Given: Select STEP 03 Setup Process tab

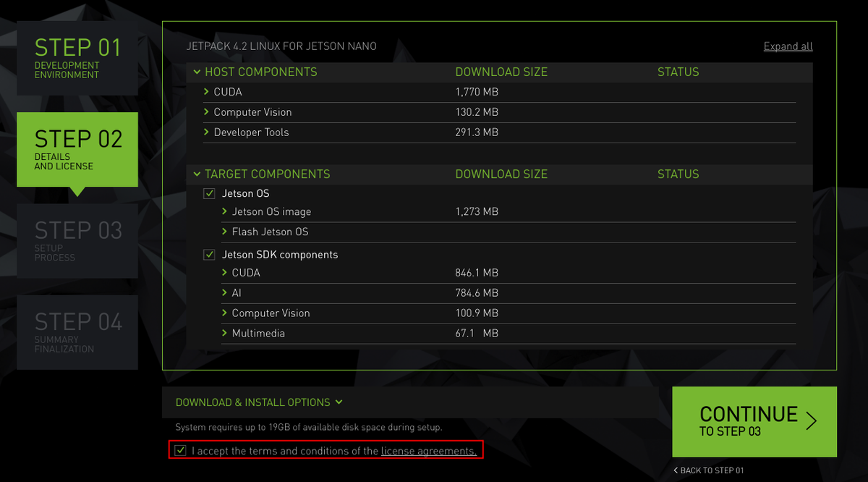Looking at the screenshot, I should pos(77,241).
